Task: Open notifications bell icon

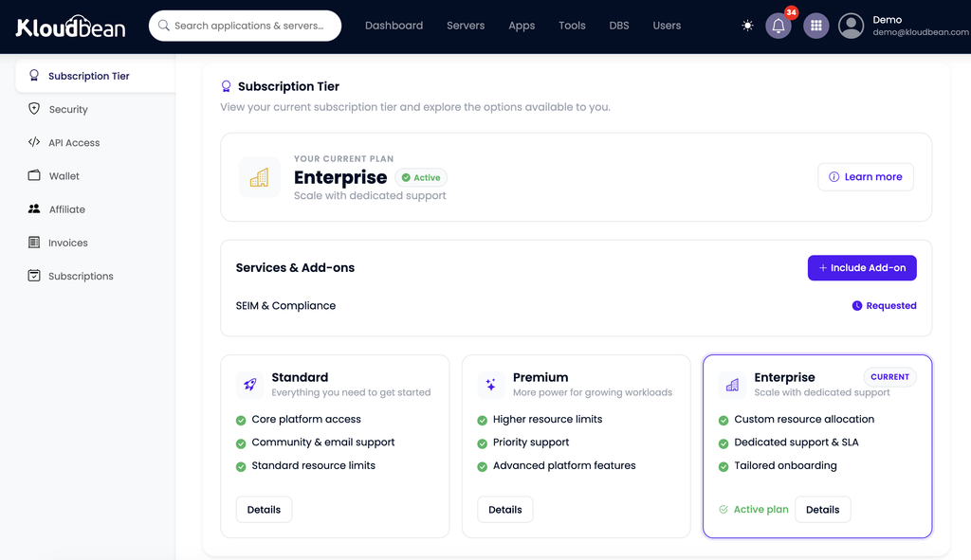Action: point(779,26)
